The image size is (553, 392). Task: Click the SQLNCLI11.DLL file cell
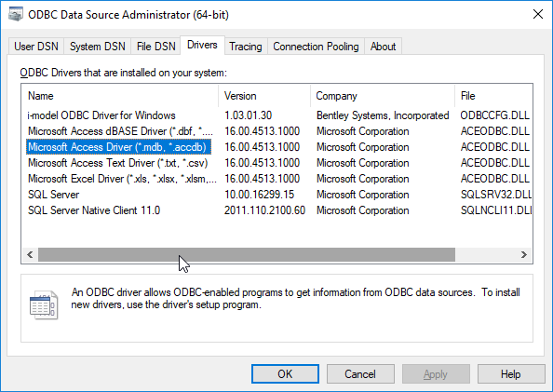coord(496,210)
